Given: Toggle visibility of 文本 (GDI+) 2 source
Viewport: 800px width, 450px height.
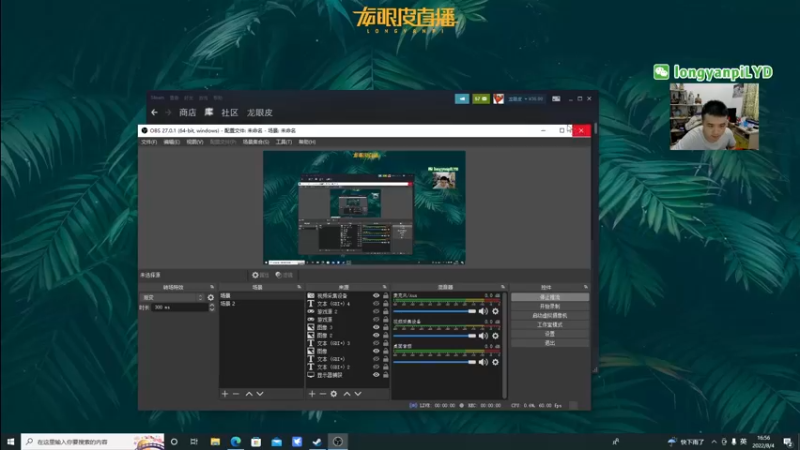Looking at the screenshot, I should 376,367.
